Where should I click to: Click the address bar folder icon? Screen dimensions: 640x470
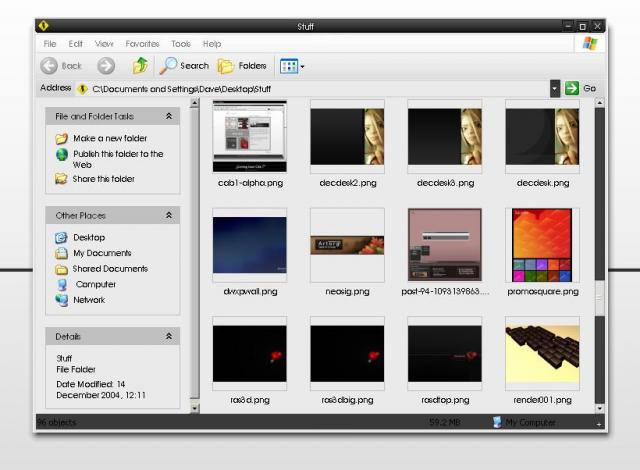pyautogui.click(x=82, y=89)
